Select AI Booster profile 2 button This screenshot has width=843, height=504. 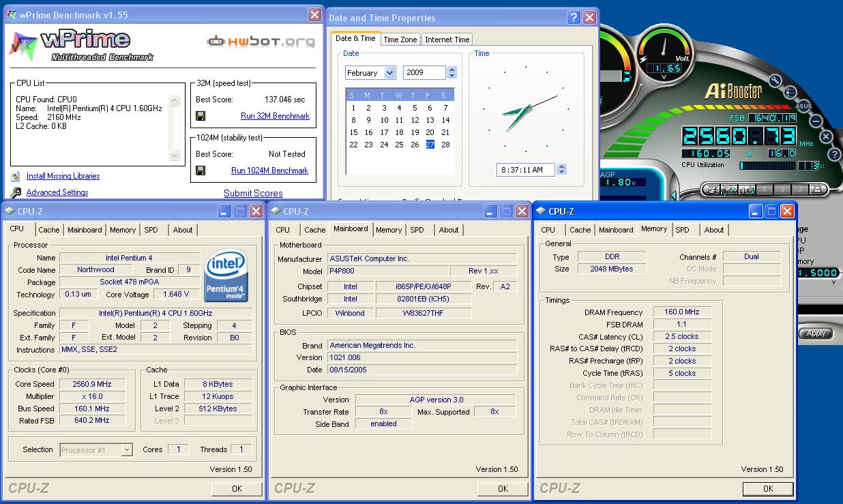(x=782, y=190)
